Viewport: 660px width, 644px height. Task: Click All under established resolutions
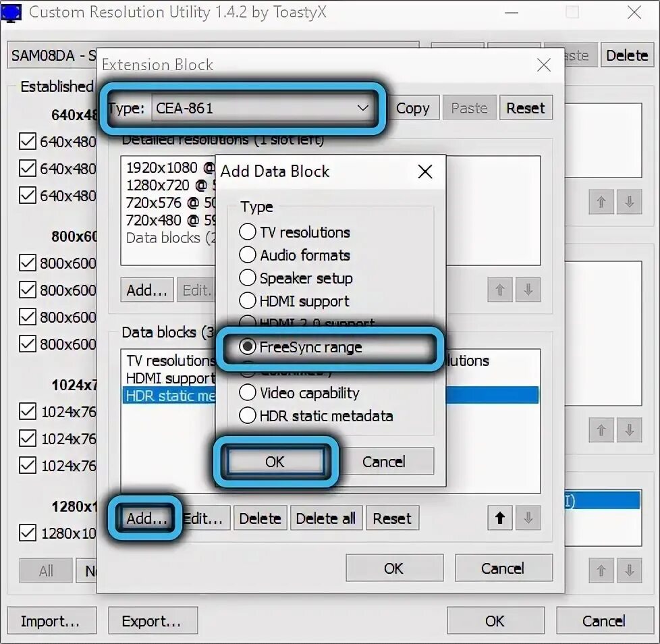[x=46, y=571]
